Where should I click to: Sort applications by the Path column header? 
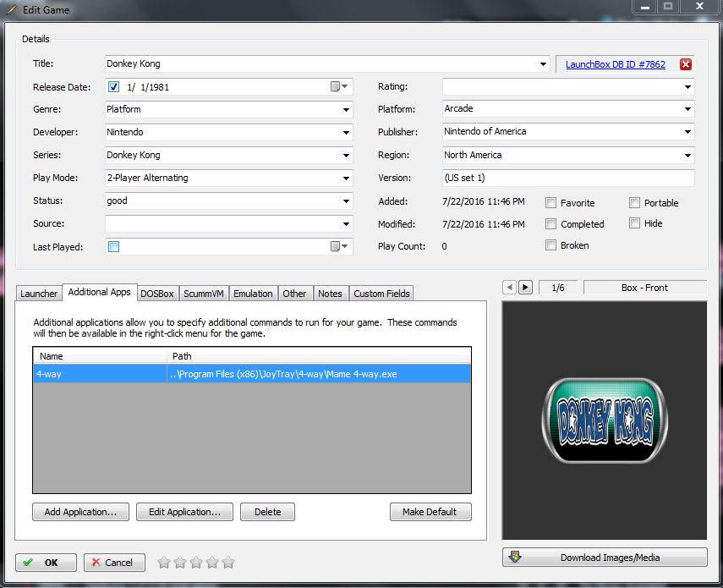(319, 356)
